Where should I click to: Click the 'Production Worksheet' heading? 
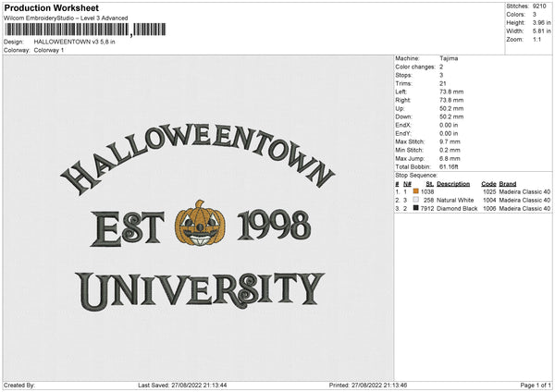pos(51,7)
